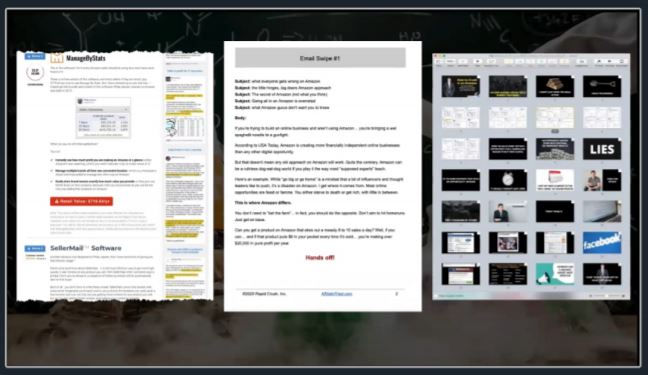Click the alarm clock slide thumbnail
648x375 pixels.
[x=508, y=180]
